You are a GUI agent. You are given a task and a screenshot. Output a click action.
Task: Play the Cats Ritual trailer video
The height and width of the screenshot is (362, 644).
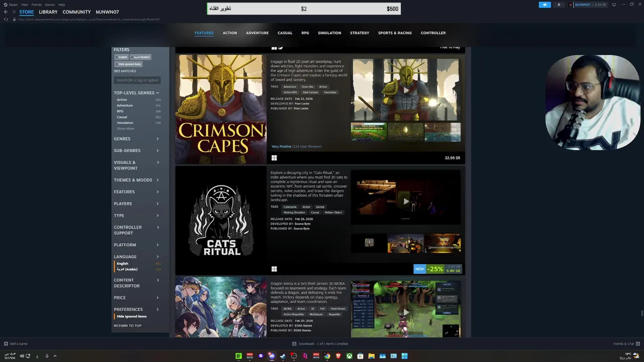(406, 201)
